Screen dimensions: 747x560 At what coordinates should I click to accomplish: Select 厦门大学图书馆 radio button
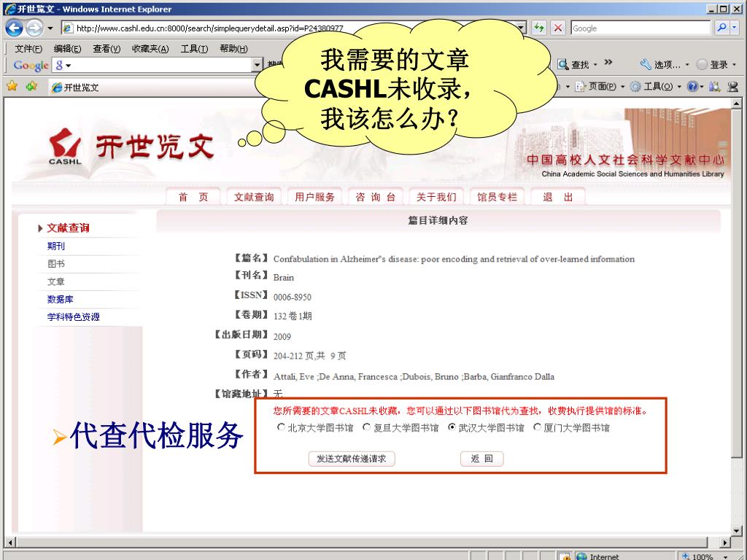click(537, 427)
